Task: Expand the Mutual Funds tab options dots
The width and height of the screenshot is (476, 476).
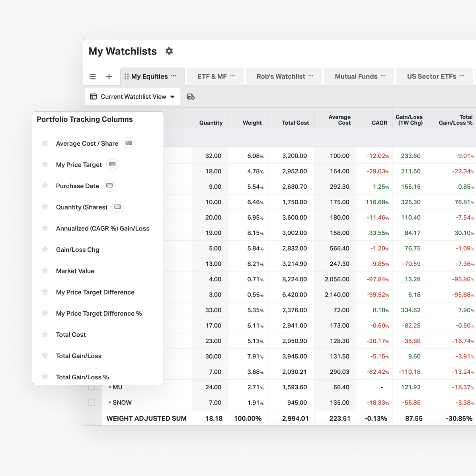Action: click(x=383, y=76)
